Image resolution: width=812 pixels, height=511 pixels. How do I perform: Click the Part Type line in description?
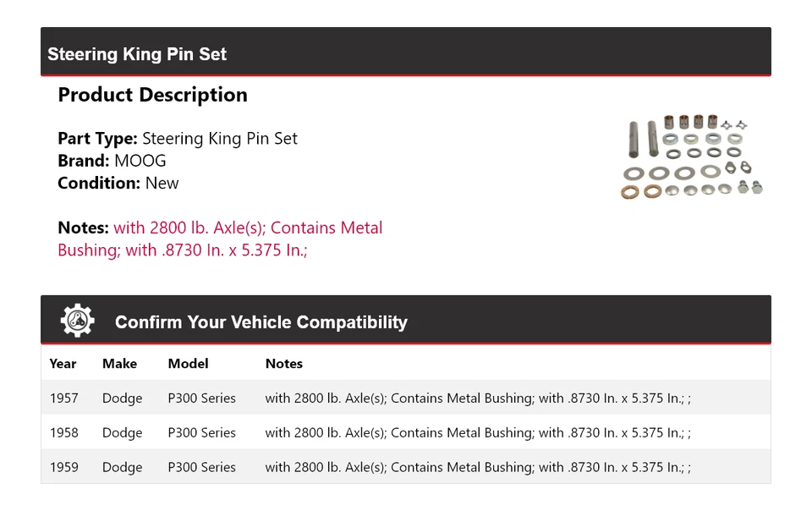[x=178, y=139]
